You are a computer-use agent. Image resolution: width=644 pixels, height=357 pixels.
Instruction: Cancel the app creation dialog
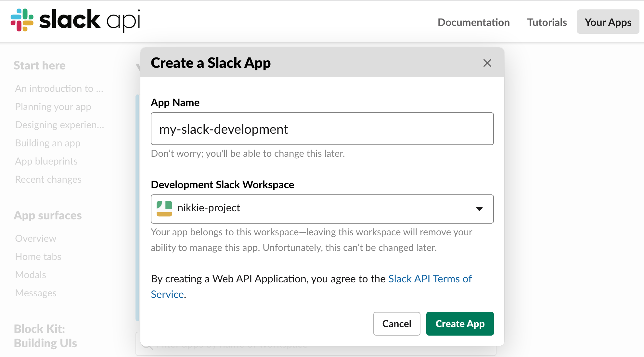pyautogui.click(x=397, y=324)
